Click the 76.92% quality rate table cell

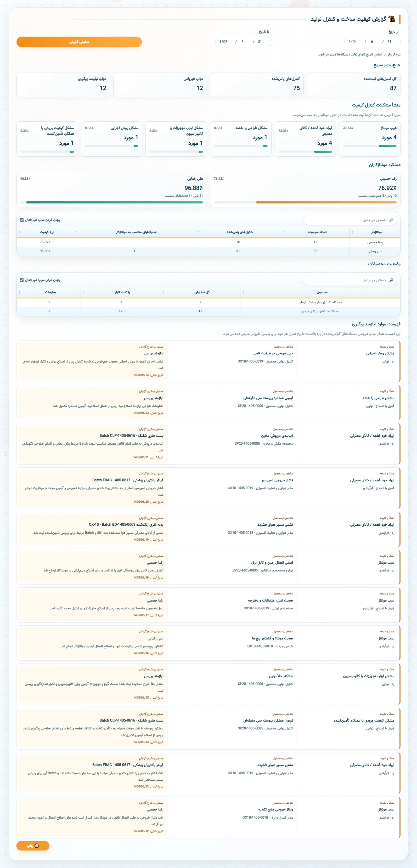(45, 242)
